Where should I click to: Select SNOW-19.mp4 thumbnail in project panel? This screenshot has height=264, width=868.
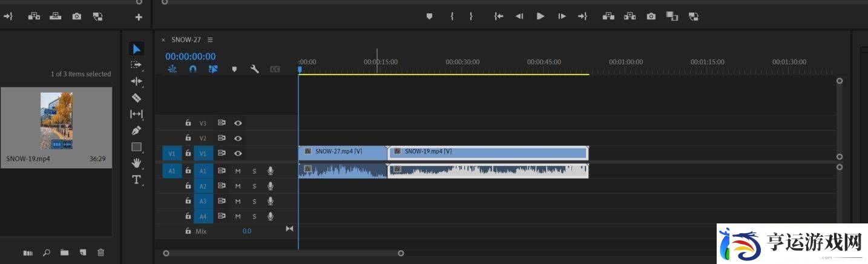[x=56, y=121]
